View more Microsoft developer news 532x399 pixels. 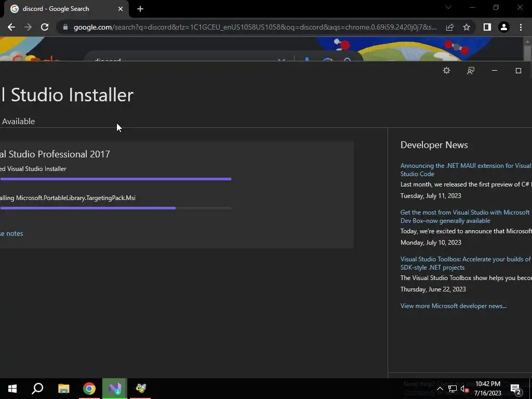[453, 306]
